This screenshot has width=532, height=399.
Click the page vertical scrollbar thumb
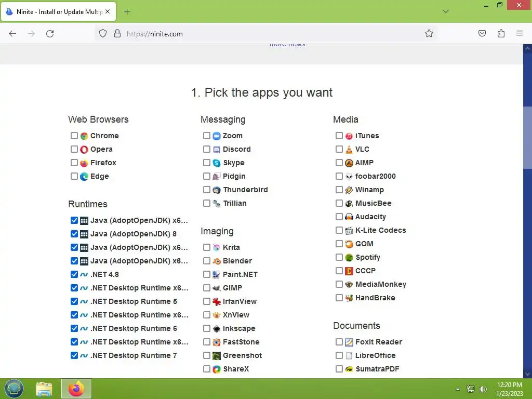[x=527, y=137]
